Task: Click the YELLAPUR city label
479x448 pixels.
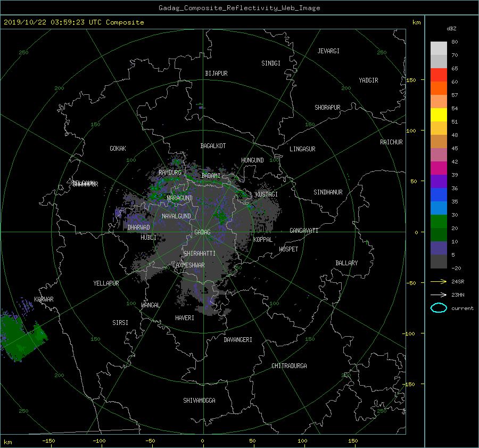Action: 106,283
